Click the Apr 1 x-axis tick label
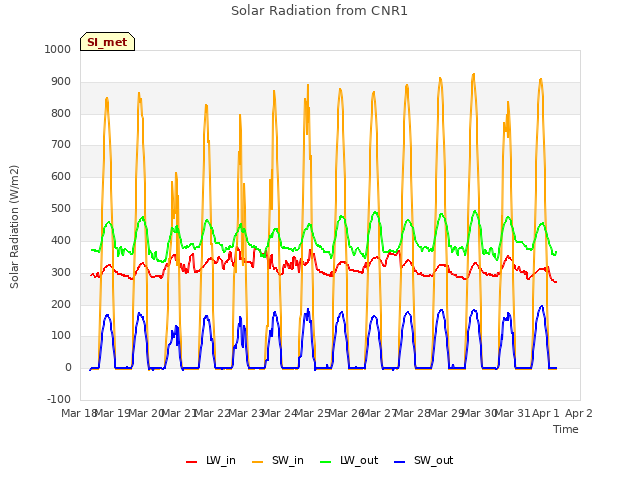This screenshot has width=640, height=480. pos(545,413)
